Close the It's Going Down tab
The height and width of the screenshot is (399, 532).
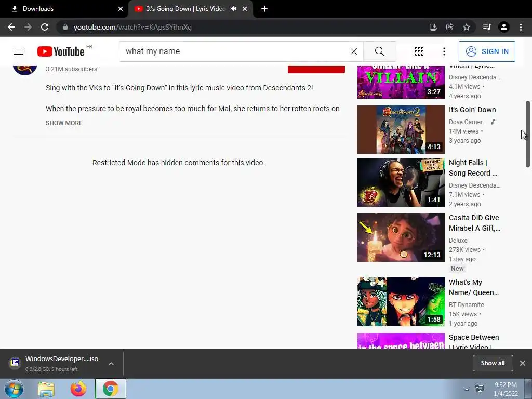click(245, 9)
